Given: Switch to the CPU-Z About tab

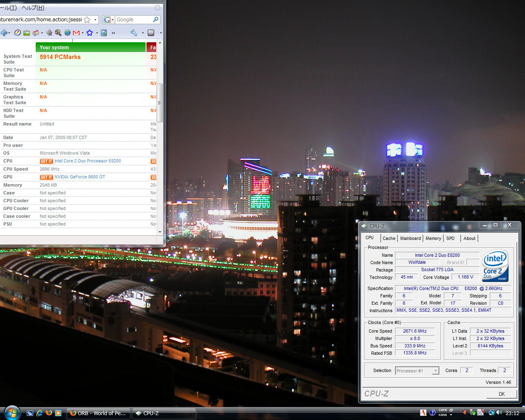Looking at the screenshot, I should (469, 238).
